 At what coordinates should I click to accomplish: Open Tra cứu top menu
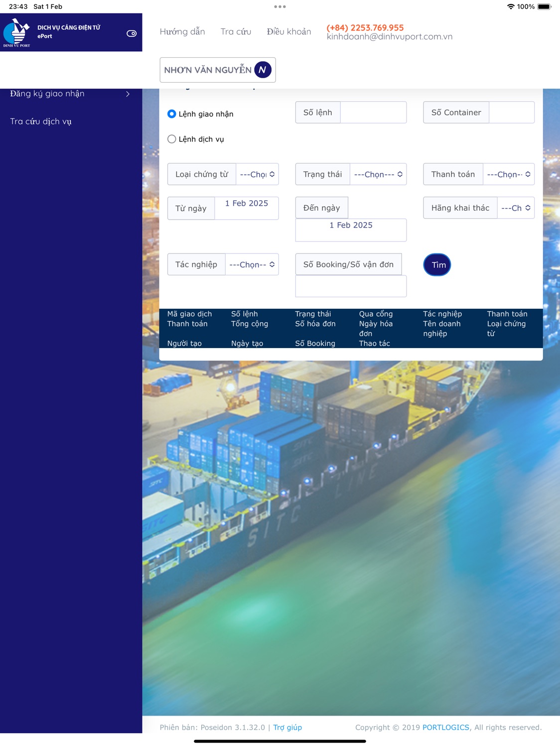click(x=236, y=31)
